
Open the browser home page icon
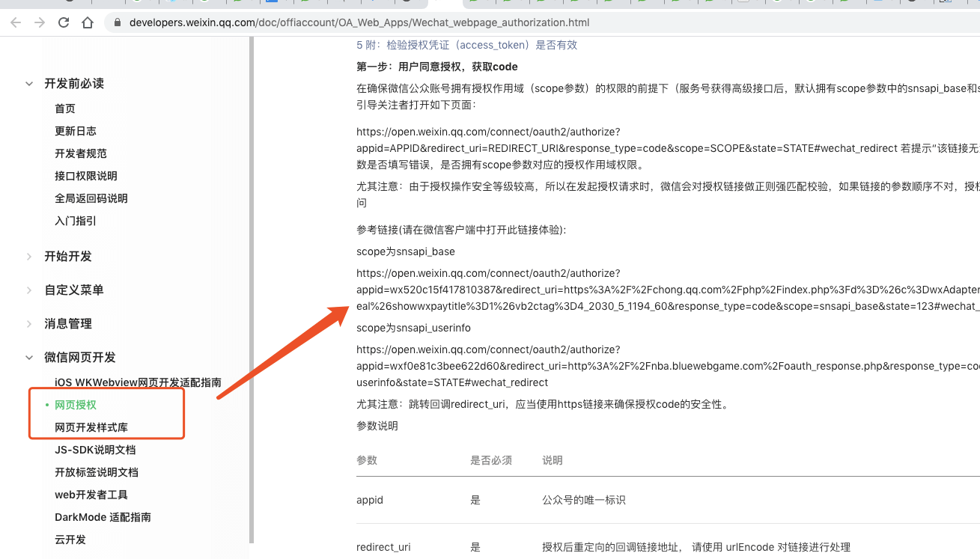(88, 22)
